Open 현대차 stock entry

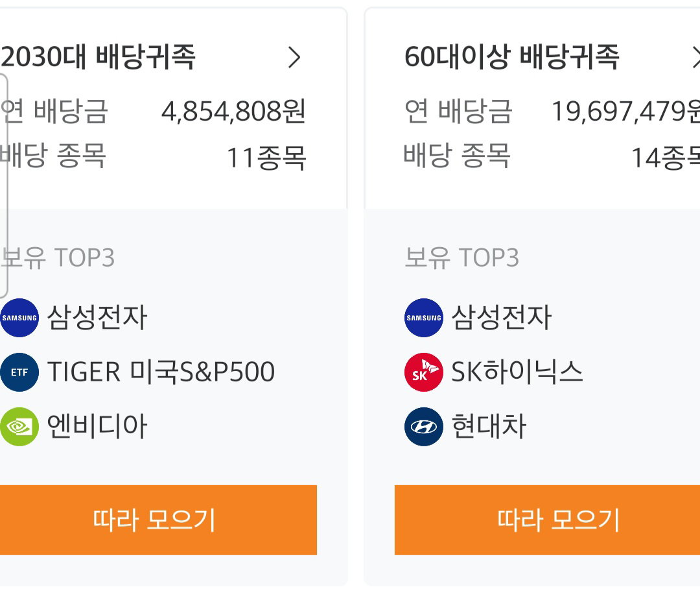[489, 427]
